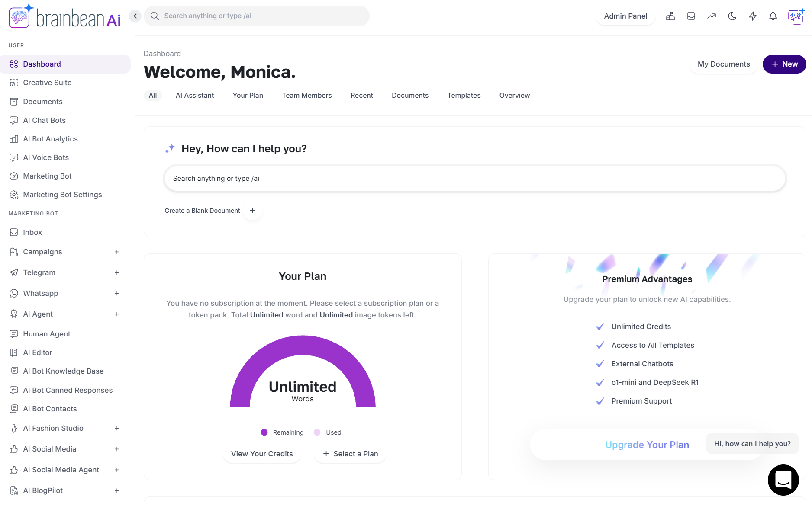Open Admin Panel
The image size is (812, 506).
(x=625, y=16)
